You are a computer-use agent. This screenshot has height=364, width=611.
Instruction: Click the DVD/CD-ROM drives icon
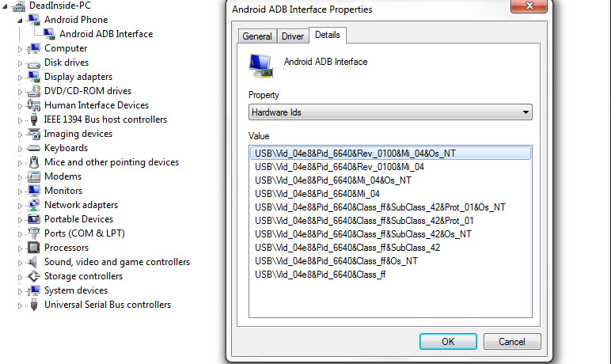[34, 91]
